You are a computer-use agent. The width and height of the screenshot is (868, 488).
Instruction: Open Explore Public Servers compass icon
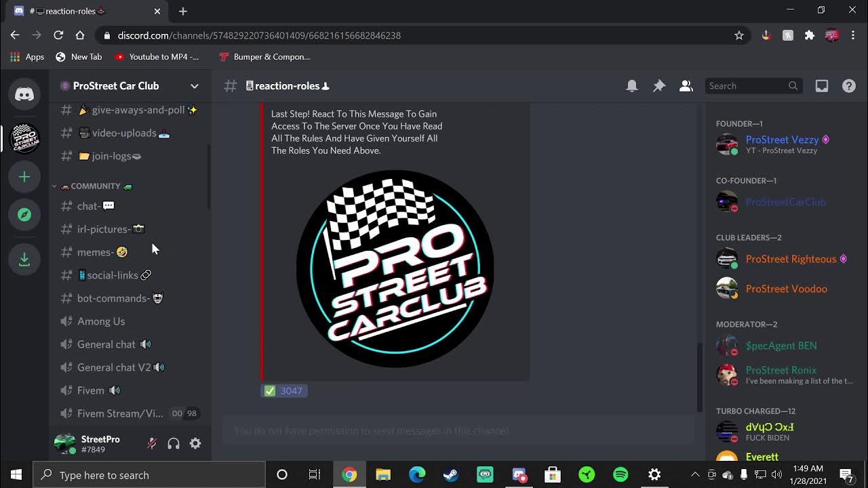click(24, 215)
